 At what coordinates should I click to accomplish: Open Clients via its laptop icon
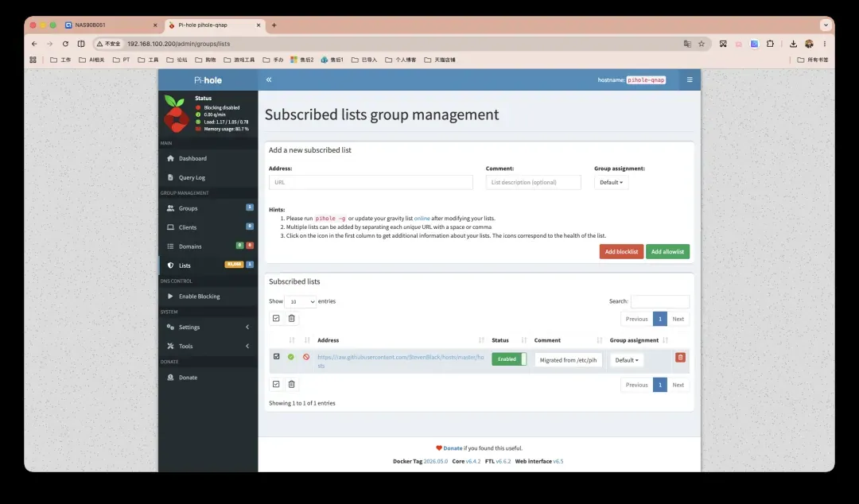point(170,227)
